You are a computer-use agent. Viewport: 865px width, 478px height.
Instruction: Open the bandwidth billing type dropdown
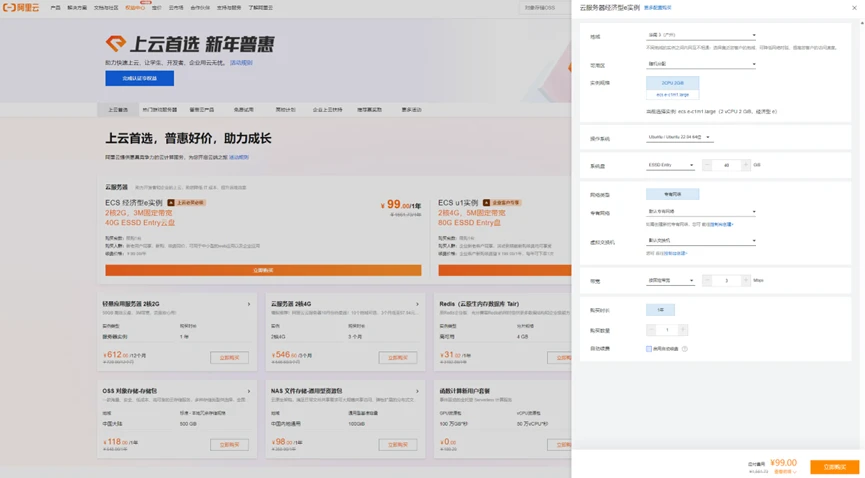tap(670, 280)
